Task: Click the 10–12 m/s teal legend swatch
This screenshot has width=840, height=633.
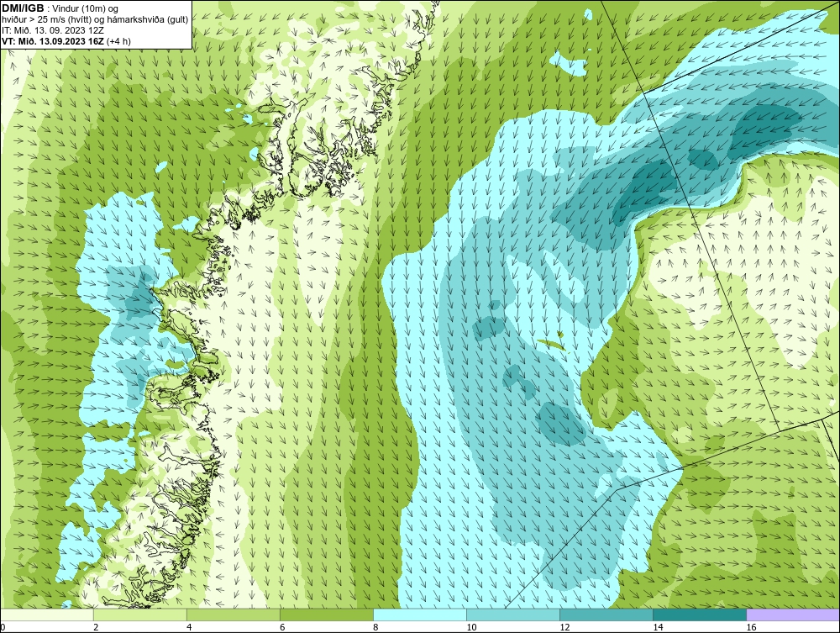Action: (512, 615)
